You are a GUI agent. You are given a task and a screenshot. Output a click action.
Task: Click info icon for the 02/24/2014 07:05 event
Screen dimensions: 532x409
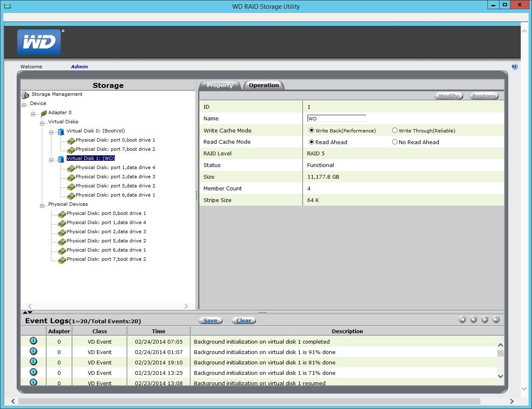(x=33, y=341)
